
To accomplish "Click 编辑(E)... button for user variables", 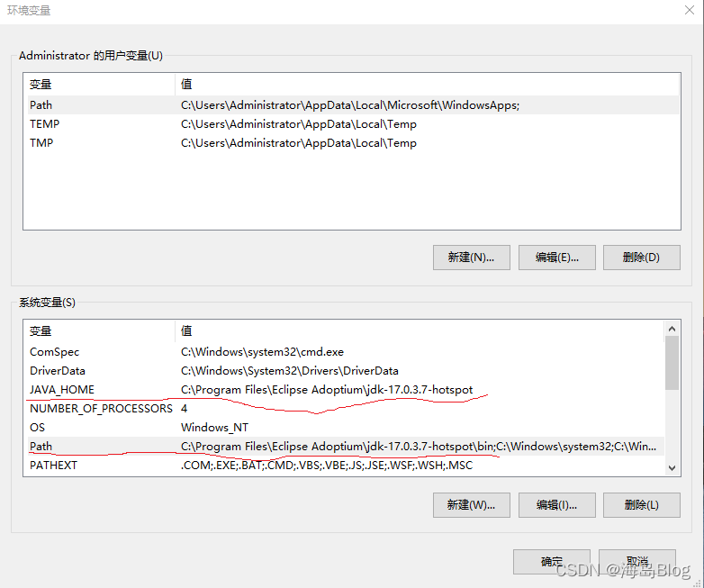I will (x=556, y=258).
